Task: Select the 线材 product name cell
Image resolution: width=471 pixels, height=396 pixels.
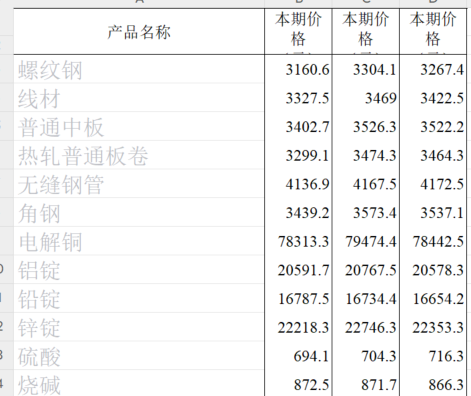Action: [139, 98]
